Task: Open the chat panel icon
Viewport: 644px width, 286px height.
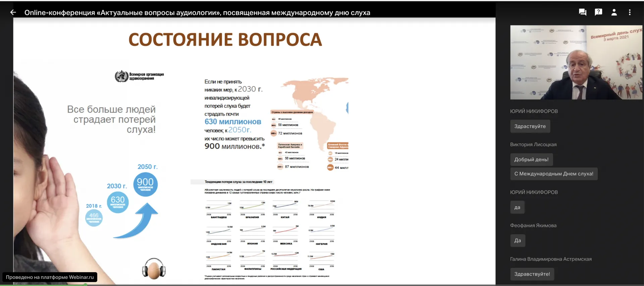Action: pyautogui.click(x=583, y=12)
